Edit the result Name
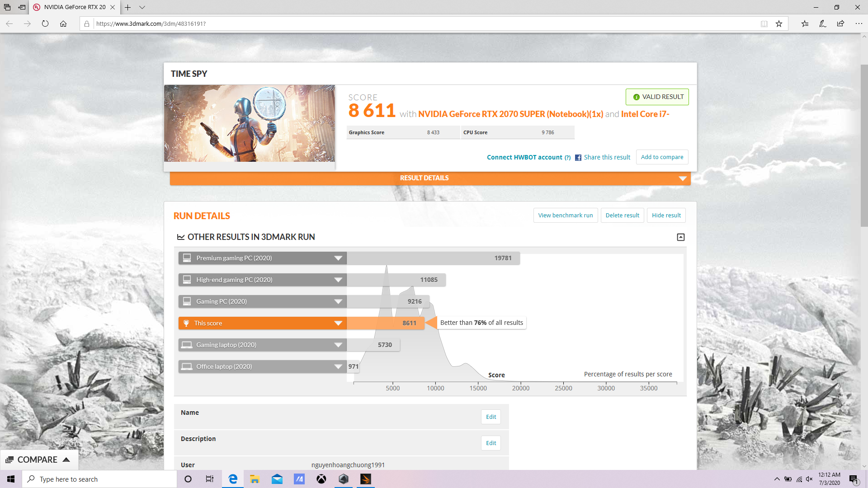 491,417
